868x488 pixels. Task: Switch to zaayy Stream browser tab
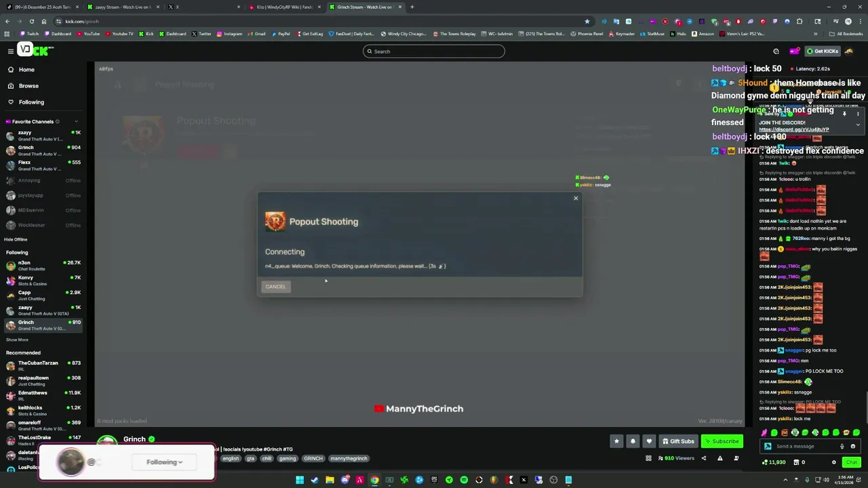[122, 7]
